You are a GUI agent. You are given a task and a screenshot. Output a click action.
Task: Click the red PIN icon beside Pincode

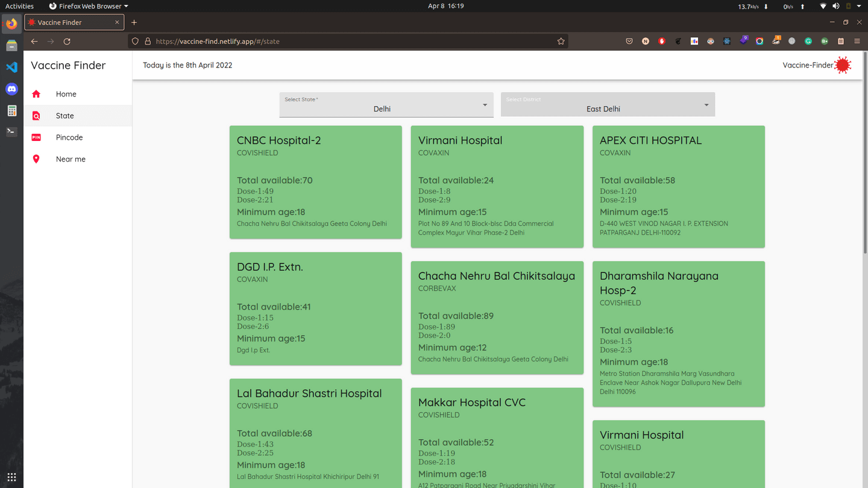(36, 137)
